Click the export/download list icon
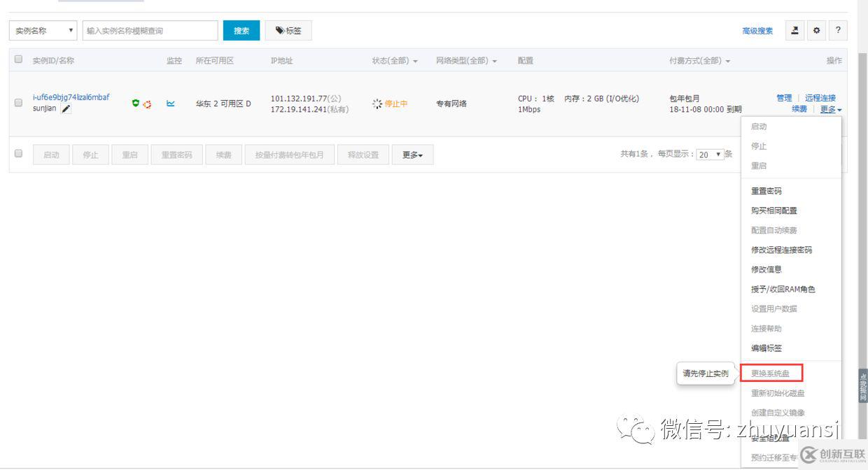This screenshot has height=470, width=868. point(794,30)
